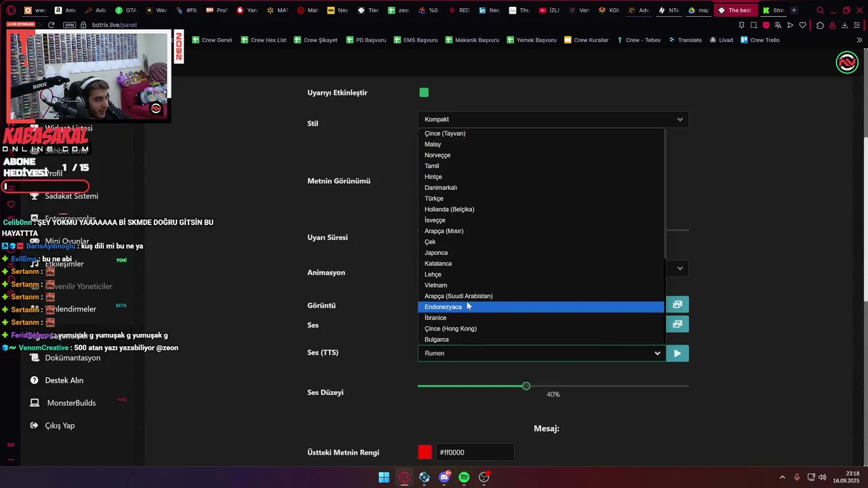
Task: Open a new browser tab
Action: (x=794, y=10)
